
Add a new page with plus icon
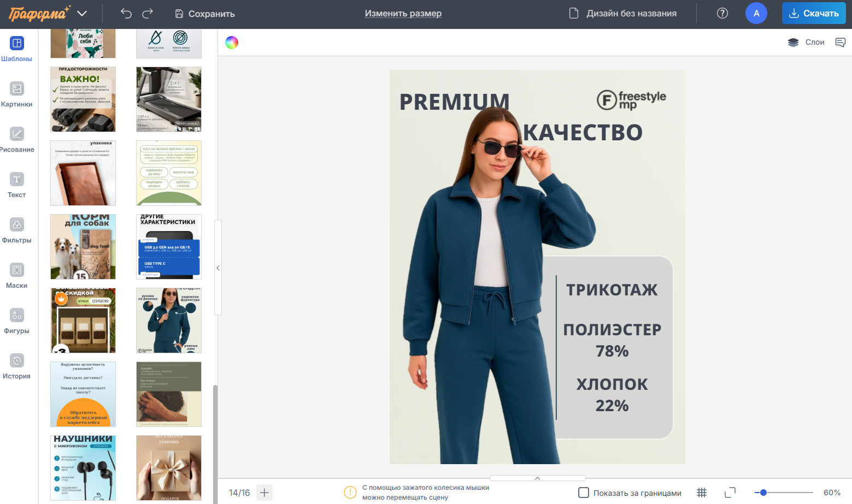[x=265, y=493]
